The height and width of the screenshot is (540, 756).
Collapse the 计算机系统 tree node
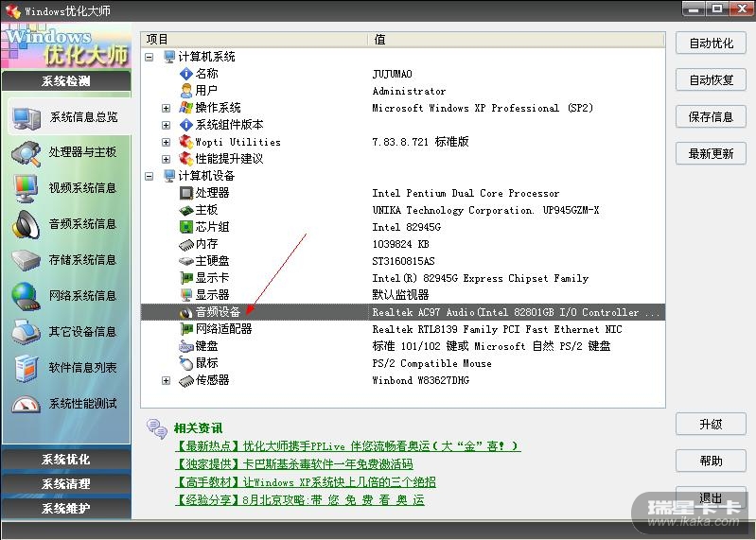click(x=149, y=57)
